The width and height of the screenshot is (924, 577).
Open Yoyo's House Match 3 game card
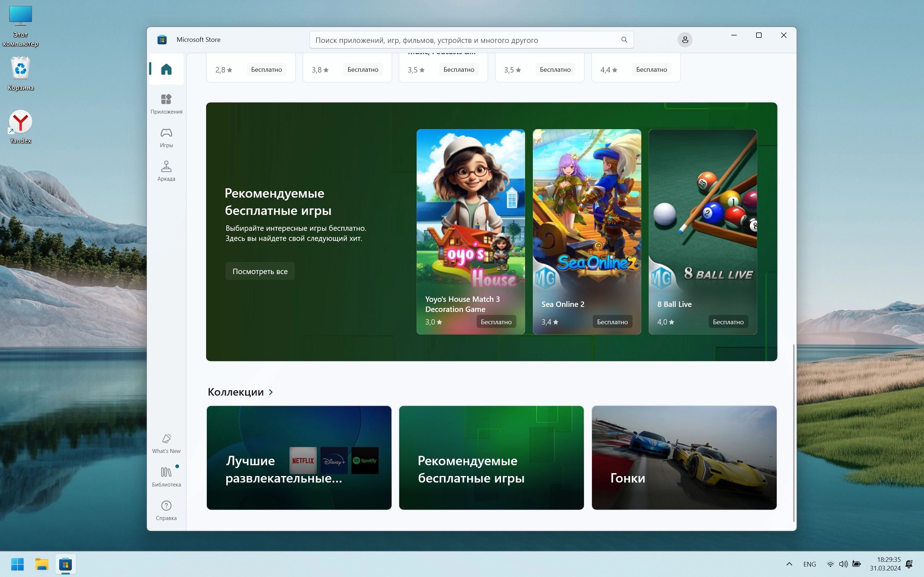[470, 229]
